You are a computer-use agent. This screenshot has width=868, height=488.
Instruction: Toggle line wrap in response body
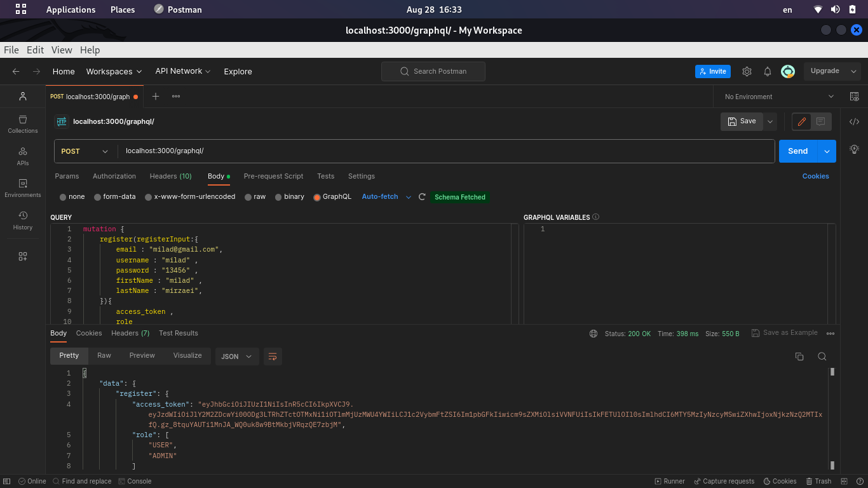[x=273, y=356]
